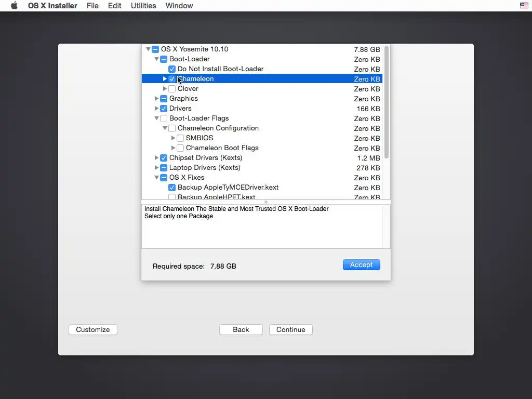Image resolution: width=532 pixels, height=399 pixels.
Task: Expand the SMBIOS item
Action: coord(173,138)
